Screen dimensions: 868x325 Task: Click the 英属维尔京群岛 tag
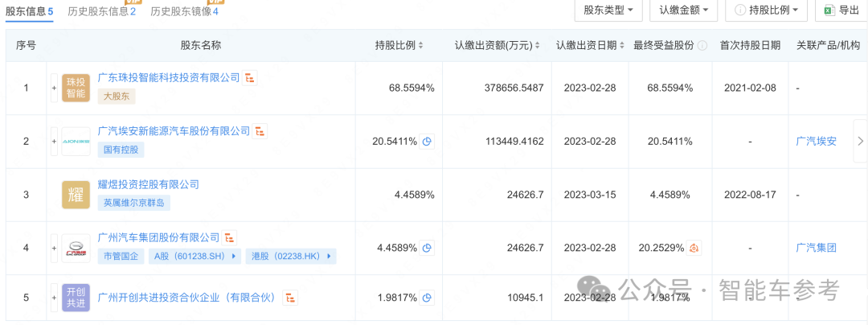tap(134, 203)
